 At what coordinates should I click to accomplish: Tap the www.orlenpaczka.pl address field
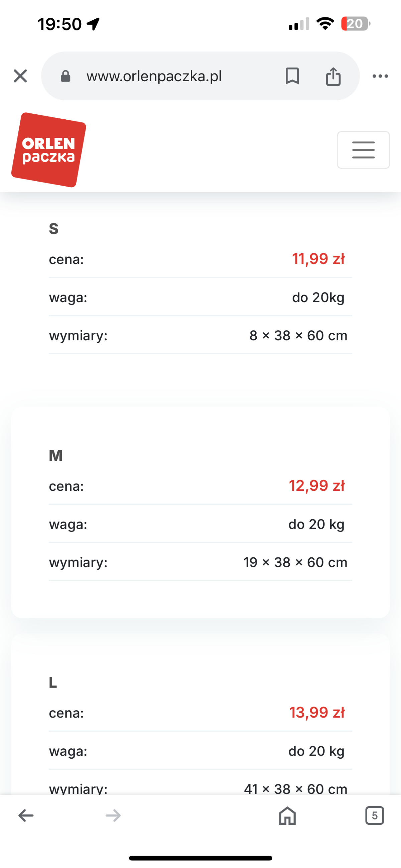click(154, 76)
